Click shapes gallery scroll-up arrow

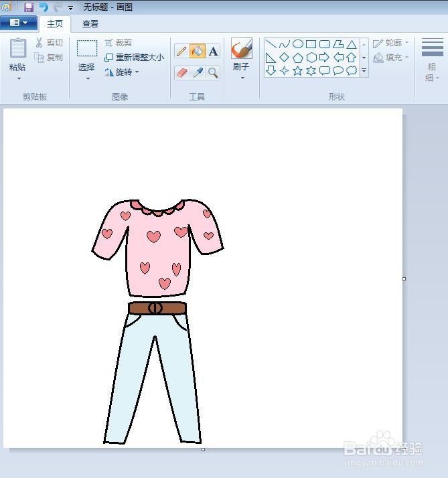[364, 44]
